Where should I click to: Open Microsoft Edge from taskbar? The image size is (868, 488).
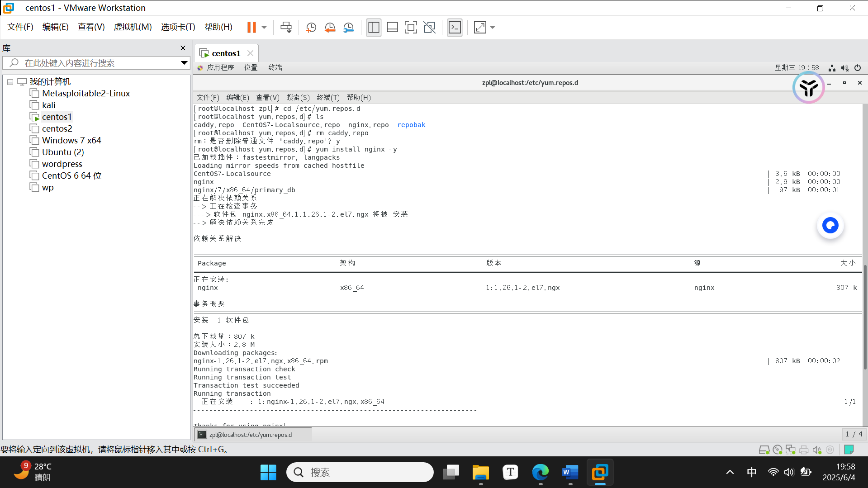[540, 472]
